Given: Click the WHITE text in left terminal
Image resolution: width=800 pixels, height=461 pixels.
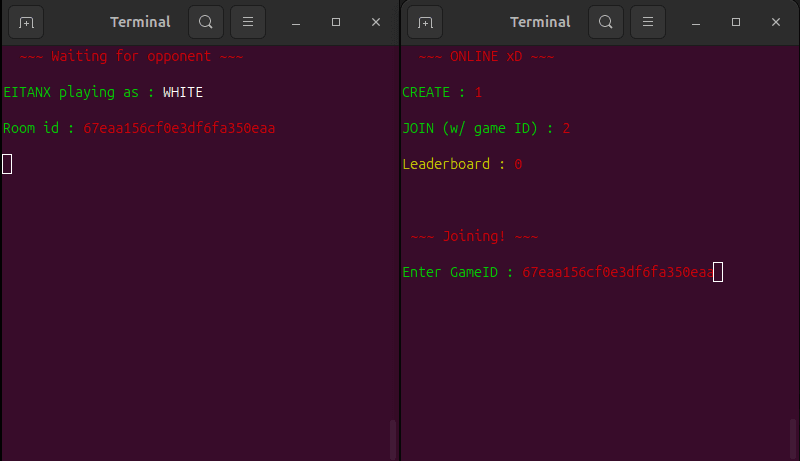Looking at the screenshot, I should click(183, 92).
